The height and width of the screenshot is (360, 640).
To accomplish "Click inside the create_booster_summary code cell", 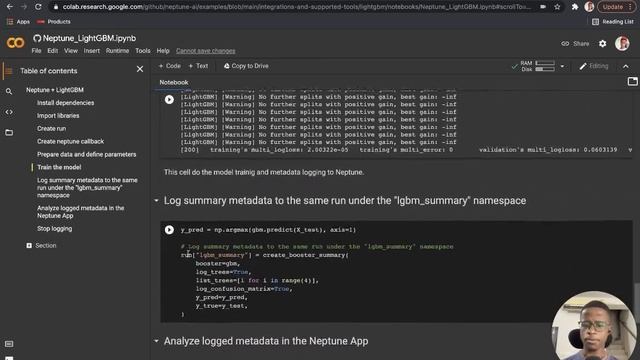I will click(x=396, y=272).
